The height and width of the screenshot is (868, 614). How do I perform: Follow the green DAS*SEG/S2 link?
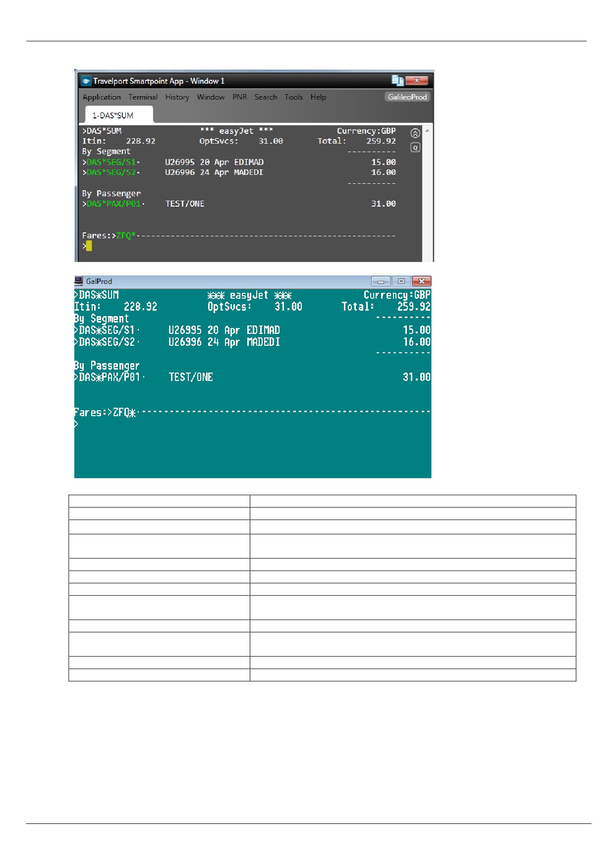coord(111,172)
